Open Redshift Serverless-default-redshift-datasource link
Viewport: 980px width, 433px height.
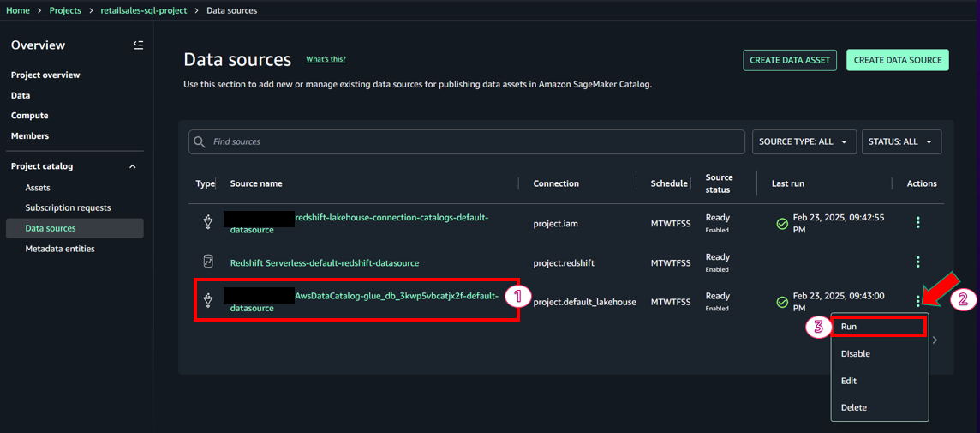click(325, 263)
